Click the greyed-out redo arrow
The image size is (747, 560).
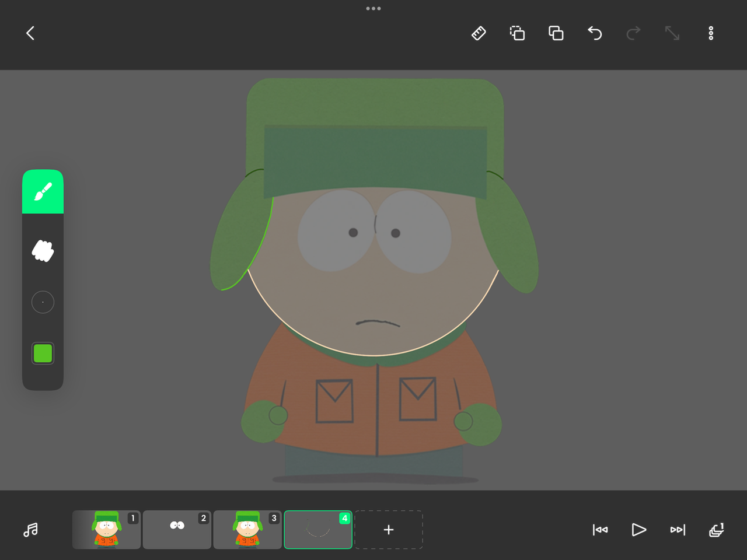coord(633,33)
